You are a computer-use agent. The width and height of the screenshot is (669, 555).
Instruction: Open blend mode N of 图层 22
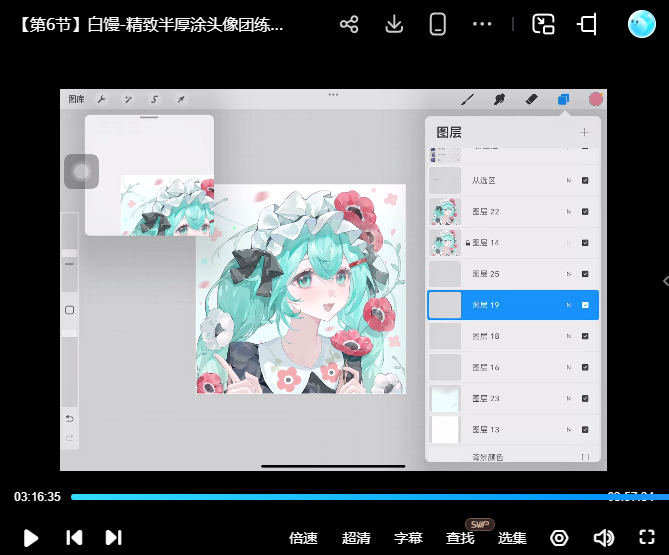[x=569, y=212]
